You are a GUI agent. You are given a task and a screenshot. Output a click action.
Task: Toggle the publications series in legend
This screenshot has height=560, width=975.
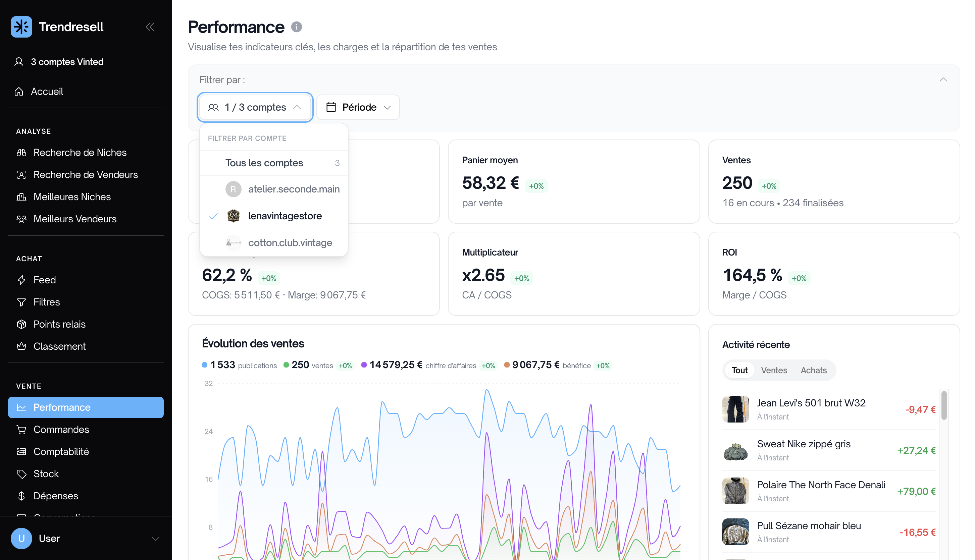point(239,365)
